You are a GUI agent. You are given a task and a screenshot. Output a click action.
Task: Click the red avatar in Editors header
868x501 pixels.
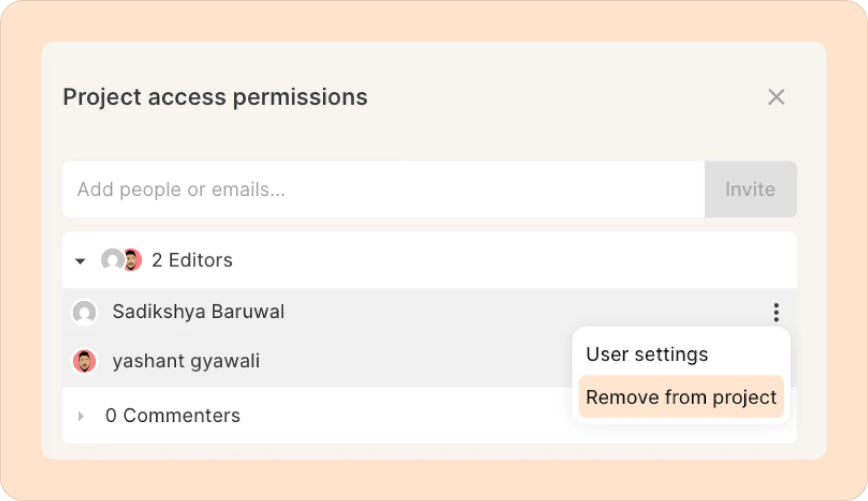pyautogui.click(x=132, y=260)
